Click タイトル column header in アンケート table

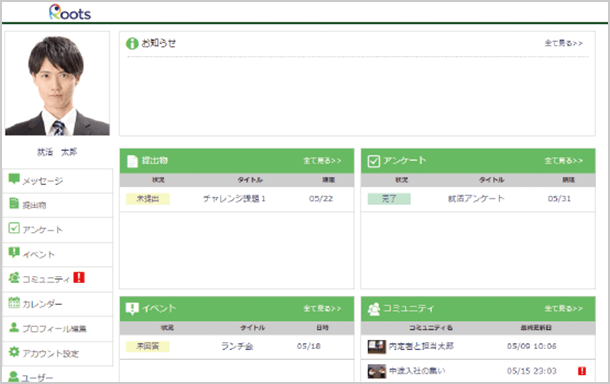tap(492, 180)
